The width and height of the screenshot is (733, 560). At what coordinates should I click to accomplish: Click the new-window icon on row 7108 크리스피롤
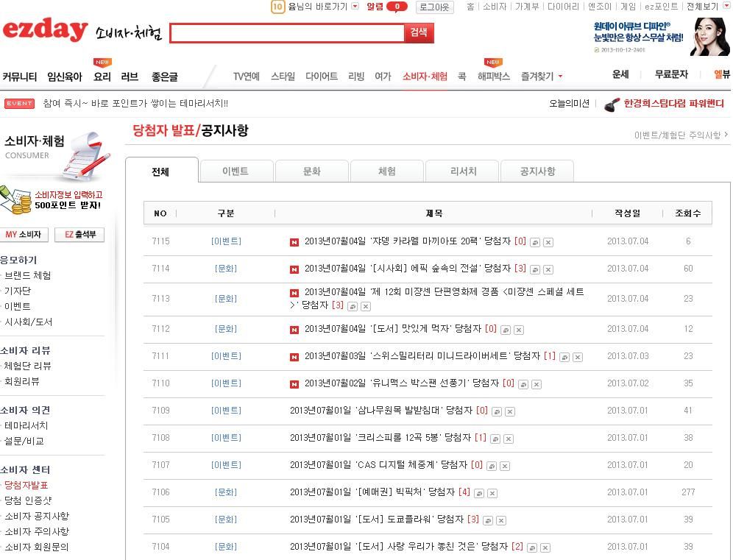[x=495, y=439]
